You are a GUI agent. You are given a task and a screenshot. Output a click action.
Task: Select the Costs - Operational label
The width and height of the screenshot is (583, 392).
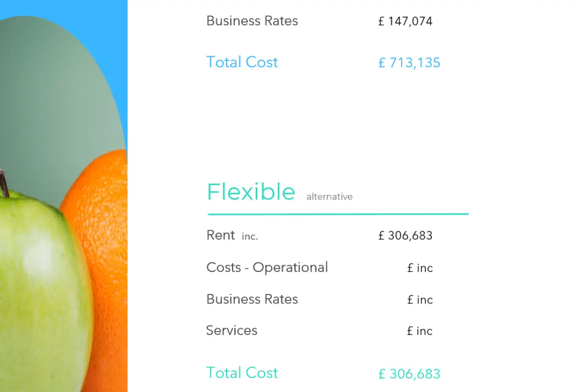point(267,267)
